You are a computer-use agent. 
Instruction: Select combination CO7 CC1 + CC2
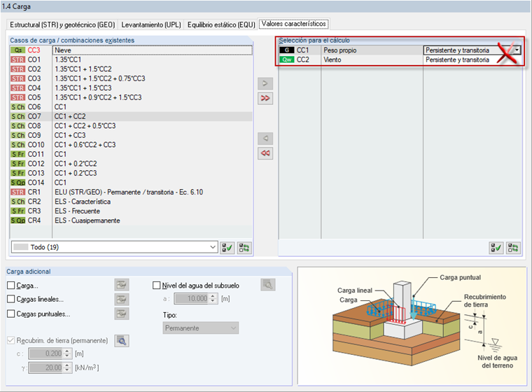(132, 116)
